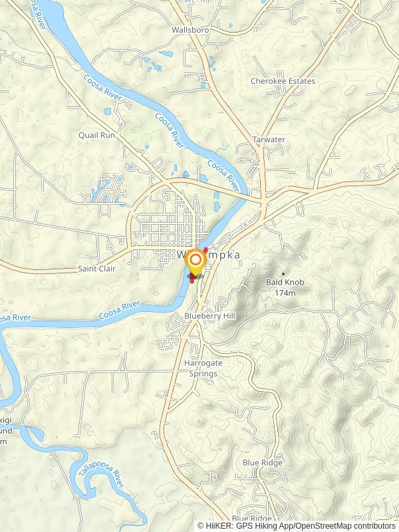
Task: Click the Cherokee Estates label
Action: click(x=283, y=81)
